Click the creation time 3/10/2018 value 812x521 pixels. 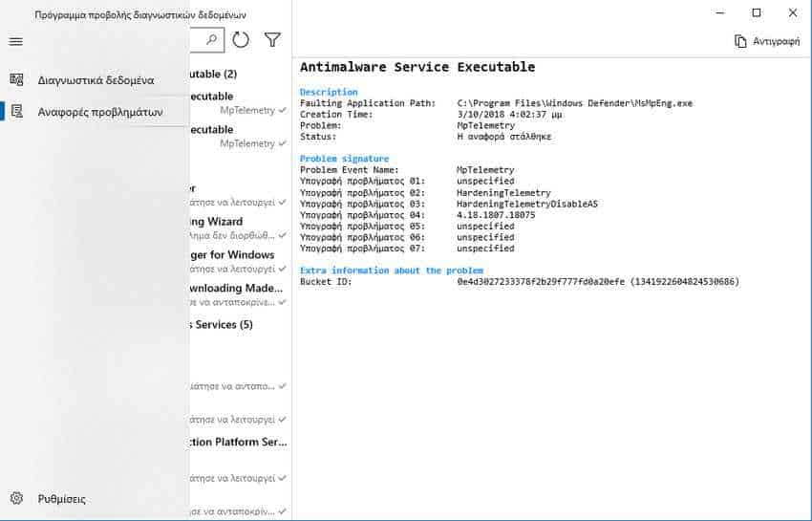coord(510,114)
